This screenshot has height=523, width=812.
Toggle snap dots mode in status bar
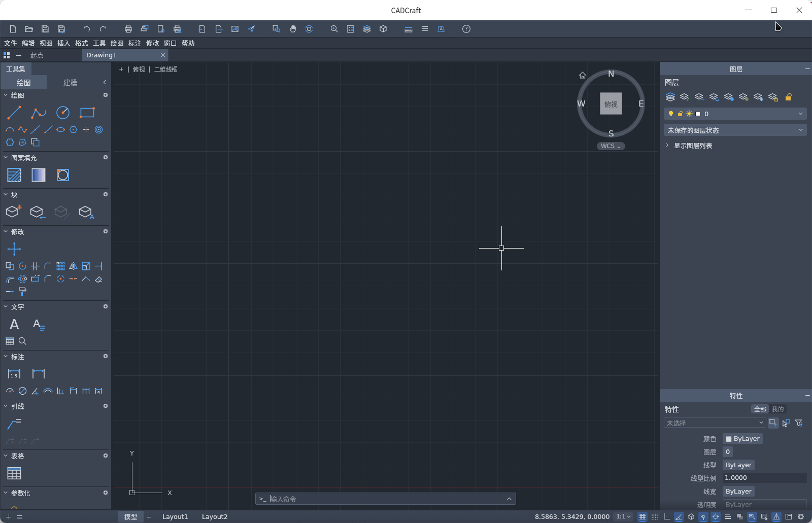(x=655, y=517)
